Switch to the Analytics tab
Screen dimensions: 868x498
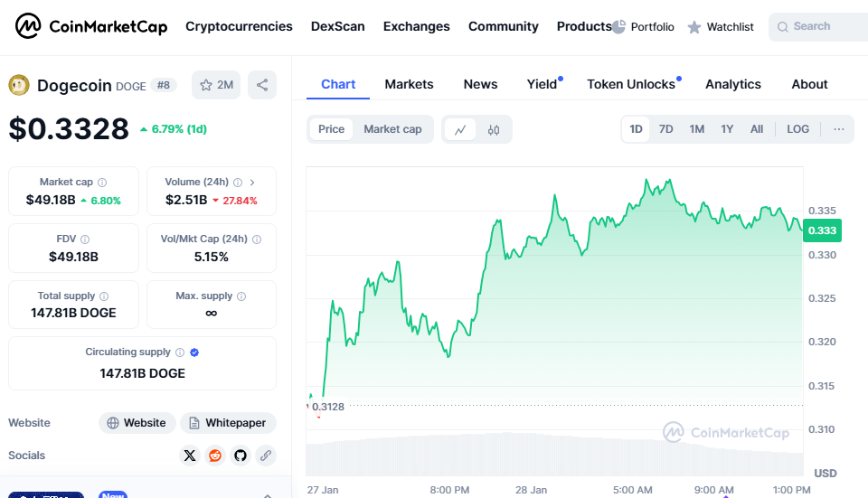(732, 84)
